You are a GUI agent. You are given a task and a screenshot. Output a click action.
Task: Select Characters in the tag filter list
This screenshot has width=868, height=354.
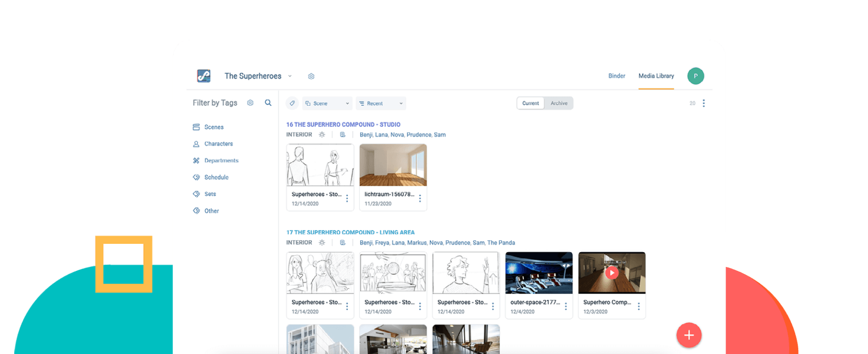click(x=218, y=144)
